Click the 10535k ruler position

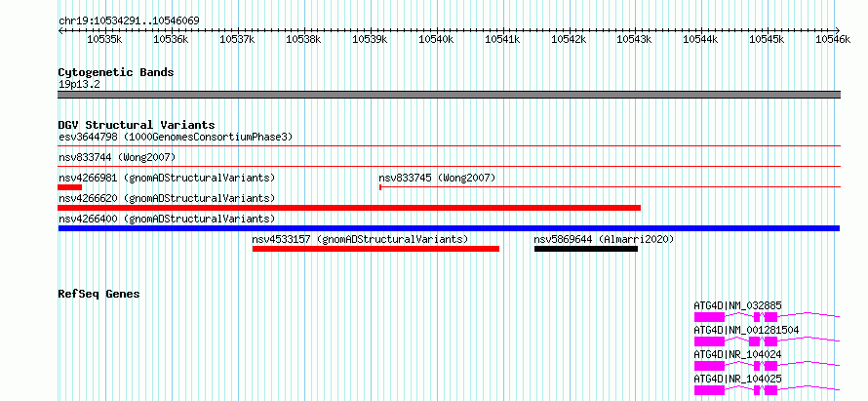tap(104, 39)
